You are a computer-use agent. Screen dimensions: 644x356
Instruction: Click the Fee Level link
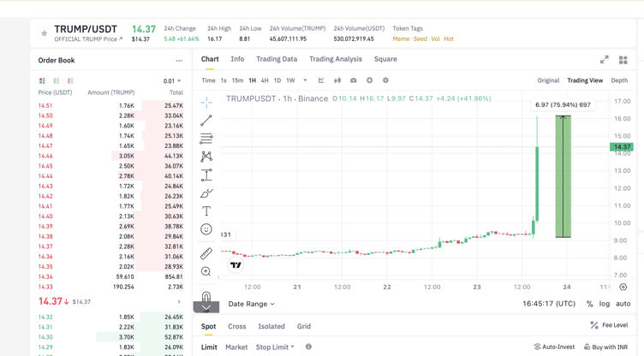608,325
